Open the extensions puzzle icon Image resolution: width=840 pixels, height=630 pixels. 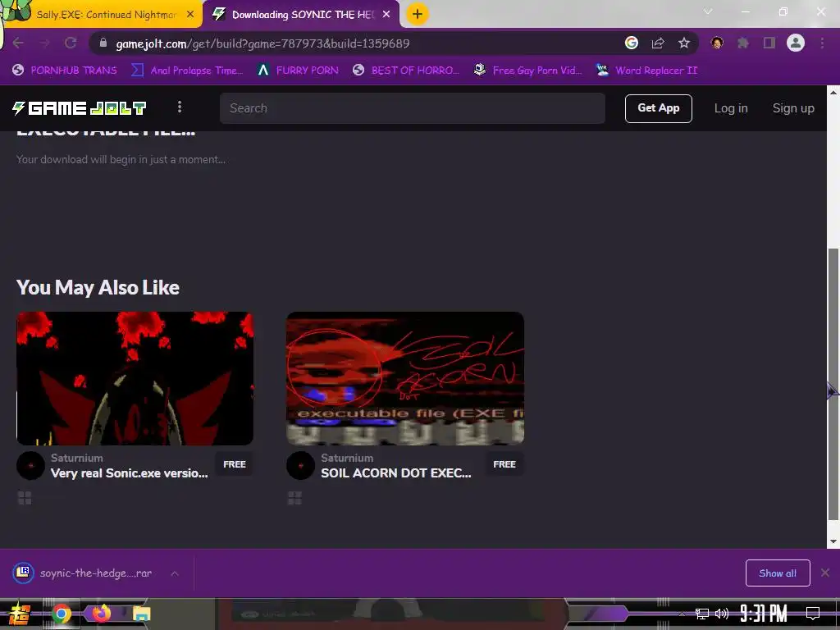743,43
